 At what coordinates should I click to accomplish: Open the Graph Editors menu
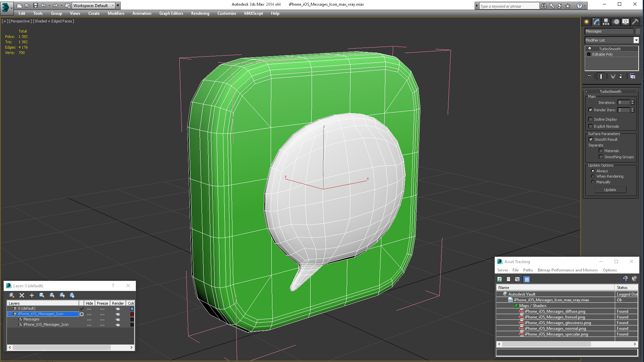[171, 13]
